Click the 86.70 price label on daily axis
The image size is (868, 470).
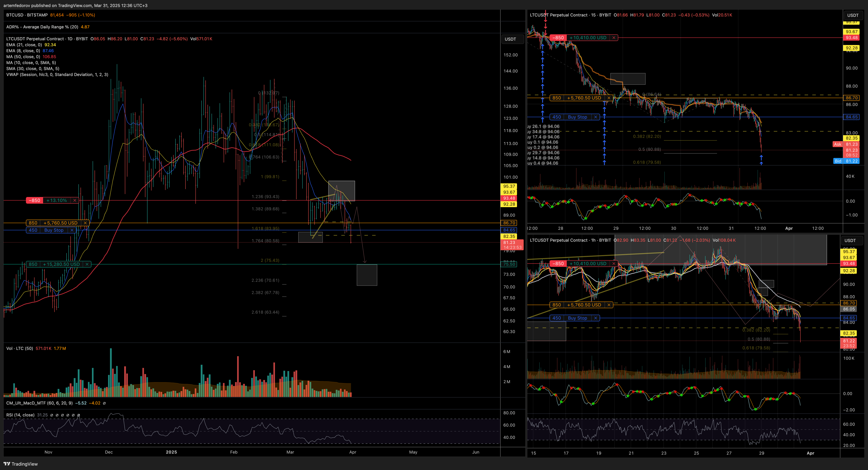(509, 223)
